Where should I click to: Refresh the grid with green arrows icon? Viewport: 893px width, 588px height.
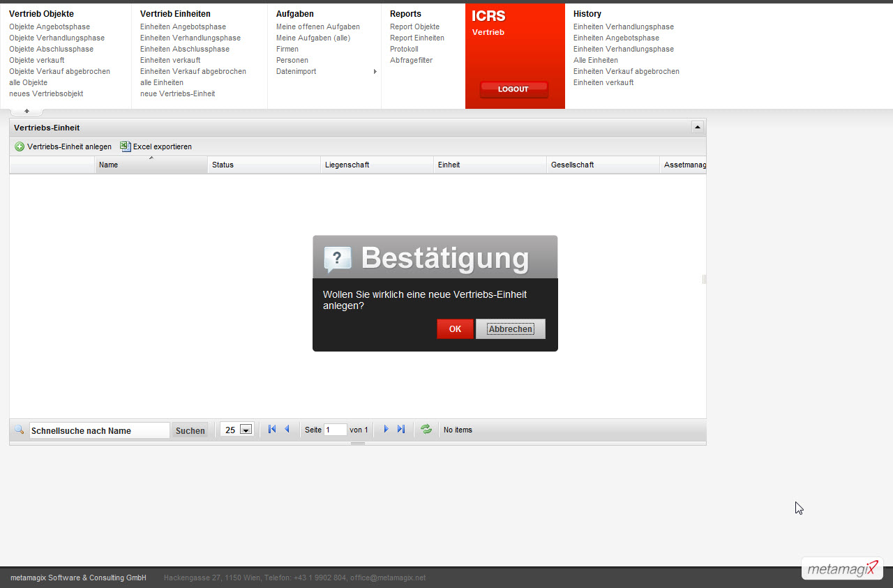coord(426,430)
